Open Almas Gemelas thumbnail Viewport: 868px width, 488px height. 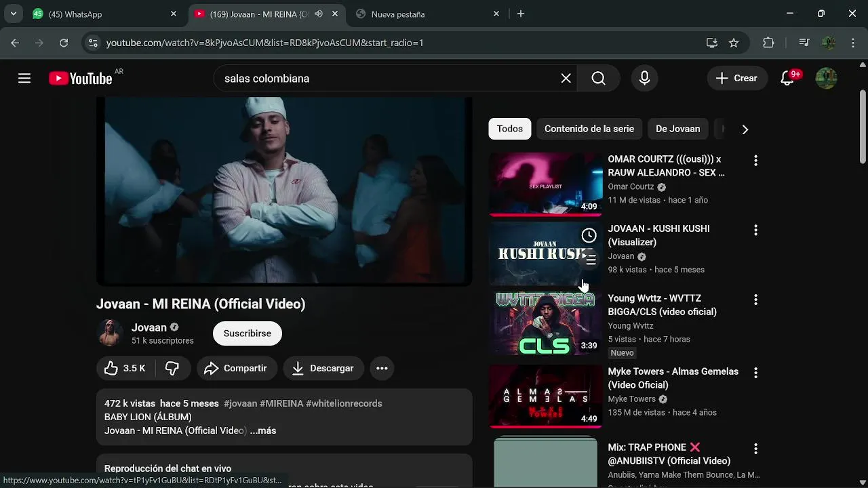[546, 396]
